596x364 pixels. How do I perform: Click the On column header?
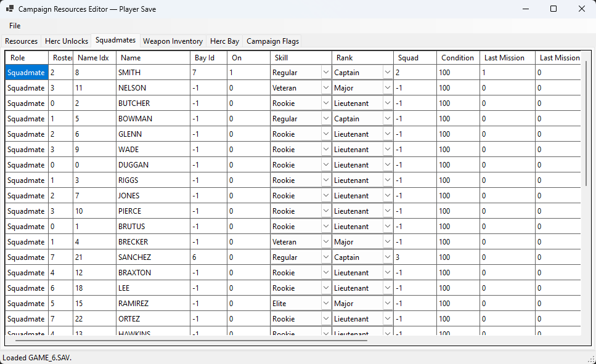tap(248, 58)
